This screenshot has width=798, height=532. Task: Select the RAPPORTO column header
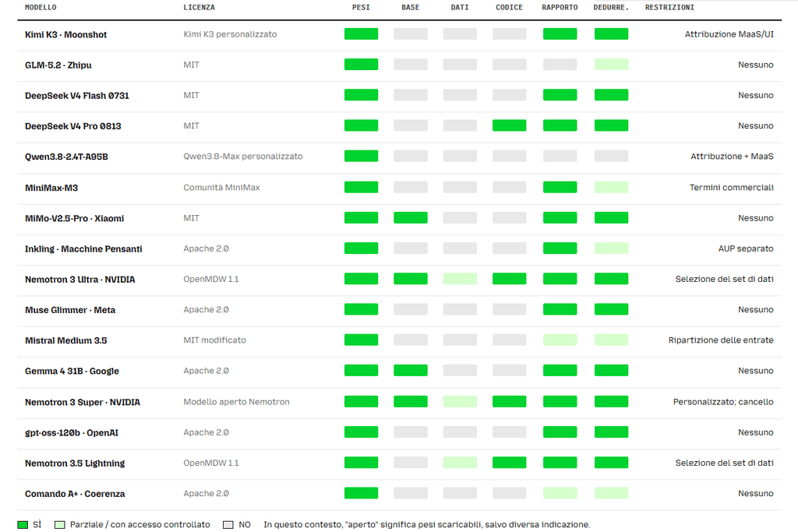point(560,8)
